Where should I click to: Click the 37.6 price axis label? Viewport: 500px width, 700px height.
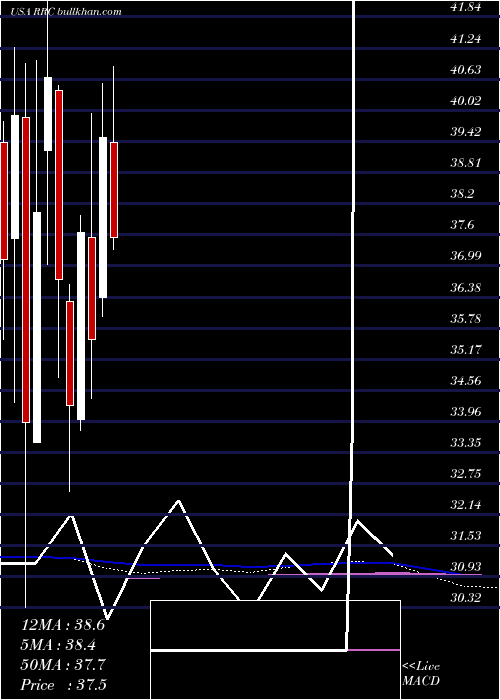[x=463, y=225]
